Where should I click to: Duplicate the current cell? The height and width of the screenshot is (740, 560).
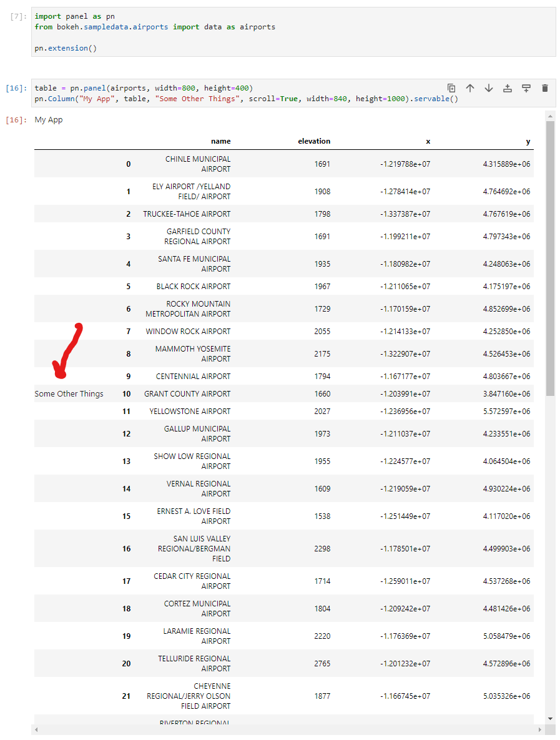click(x=451, y=89)
